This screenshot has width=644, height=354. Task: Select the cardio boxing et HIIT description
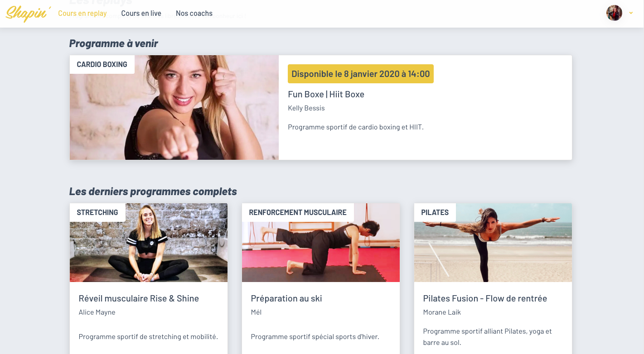point(356,127)
